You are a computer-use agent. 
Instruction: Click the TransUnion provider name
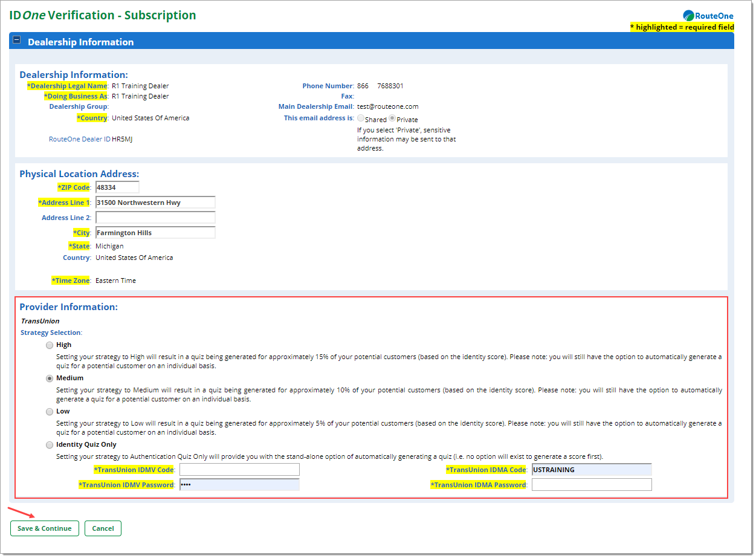tap(40, 321)
